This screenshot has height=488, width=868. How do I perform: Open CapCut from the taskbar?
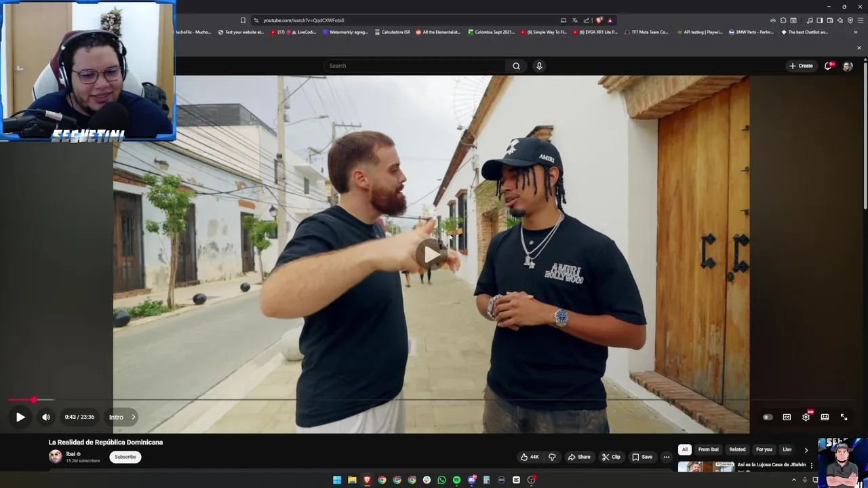pos(516,480)
